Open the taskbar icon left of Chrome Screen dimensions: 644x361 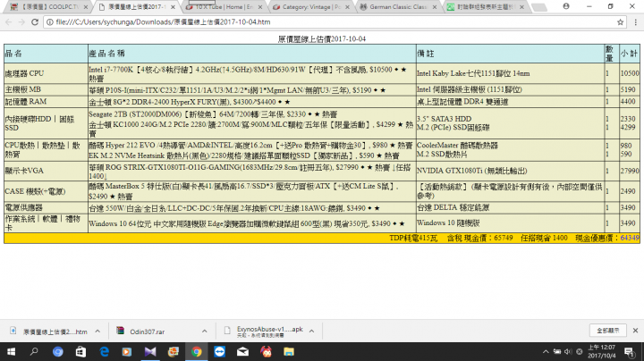click(174, 351)
